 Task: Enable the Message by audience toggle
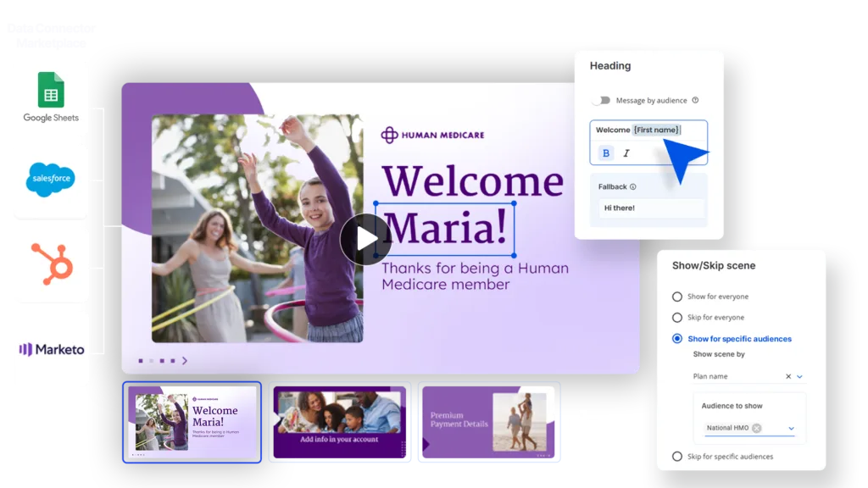click(601, 100)
